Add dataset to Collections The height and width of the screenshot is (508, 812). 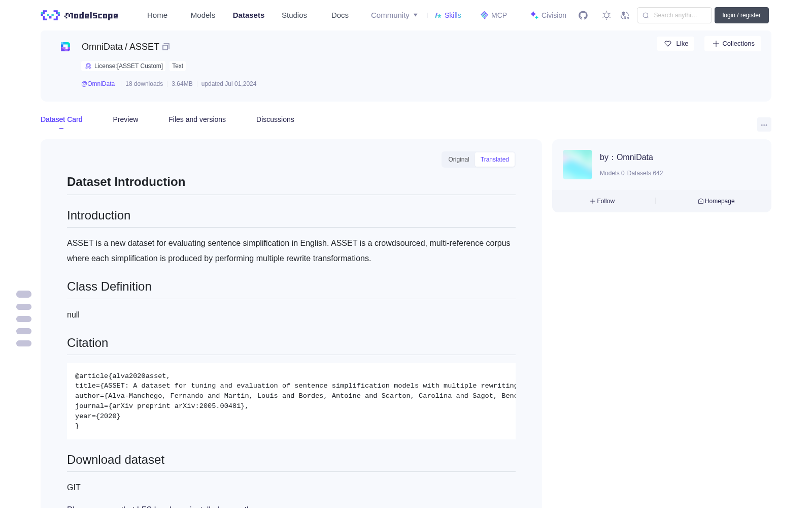(x=733, y=44)
